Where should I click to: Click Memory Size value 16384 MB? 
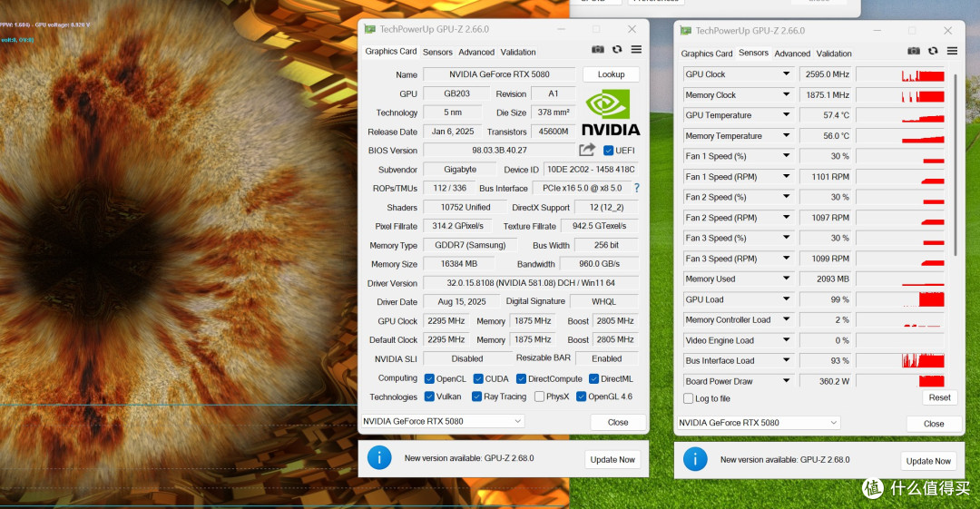pyautogui.click(x=459, y=264)
